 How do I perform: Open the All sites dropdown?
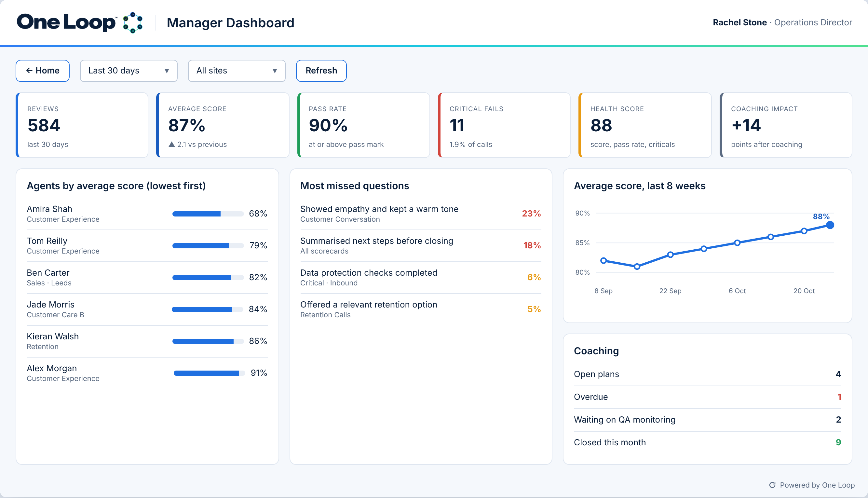coord(237,71)
